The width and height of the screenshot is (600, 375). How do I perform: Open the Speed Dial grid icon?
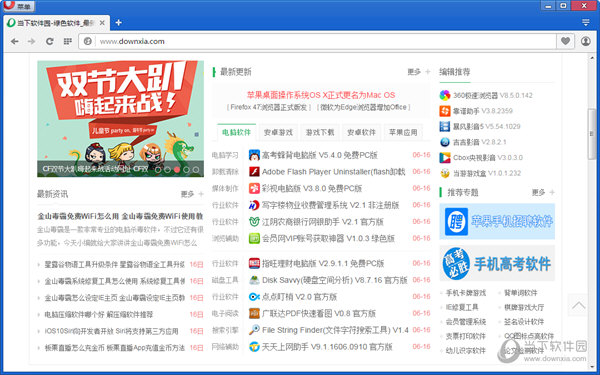[x=68, y=41]
